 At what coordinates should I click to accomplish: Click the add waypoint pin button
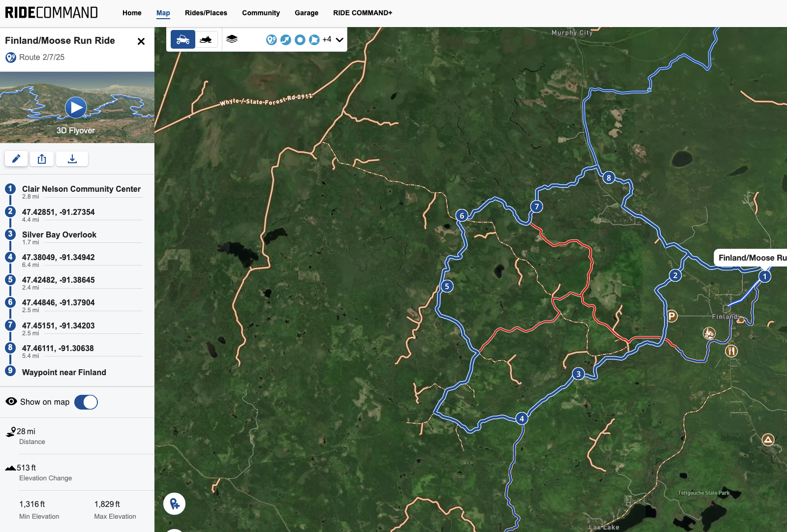pos(174,504)
